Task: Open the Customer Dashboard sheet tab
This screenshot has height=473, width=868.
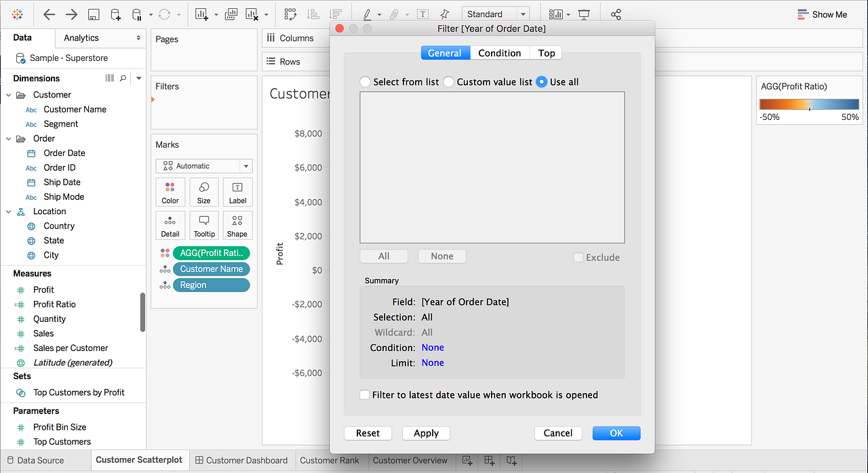Action: [x=241, y=460]
